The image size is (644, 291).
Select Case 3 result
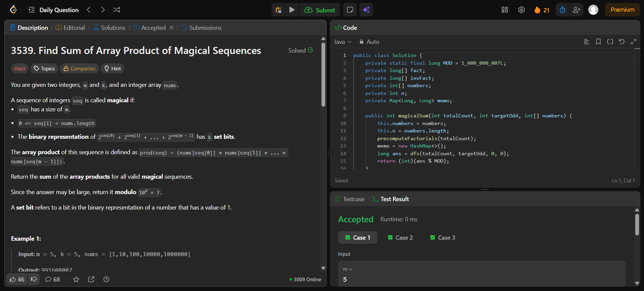coord(443,237)
